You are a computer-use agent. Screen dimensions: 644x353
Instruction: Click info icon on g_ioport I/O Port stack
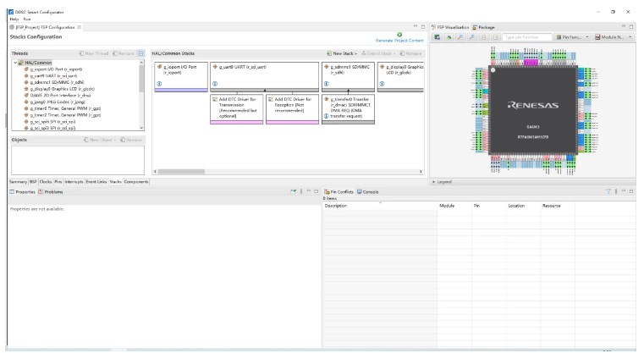tap(159, 84)
